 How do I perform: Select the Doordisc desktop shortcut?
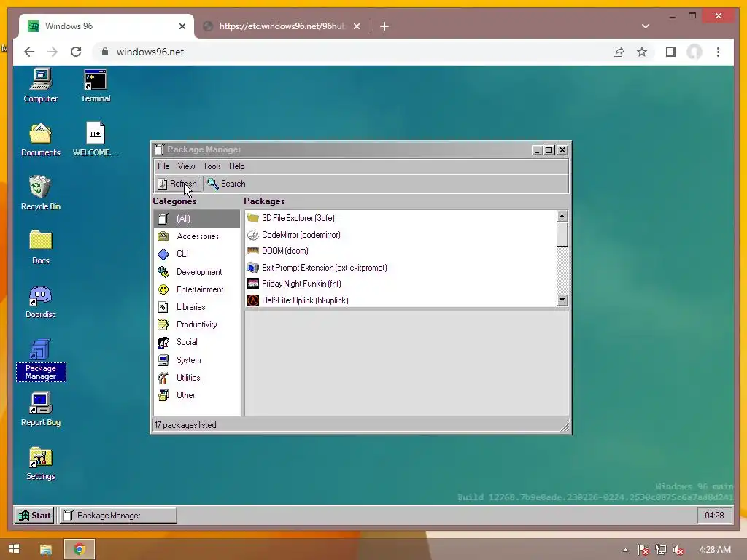41,301
